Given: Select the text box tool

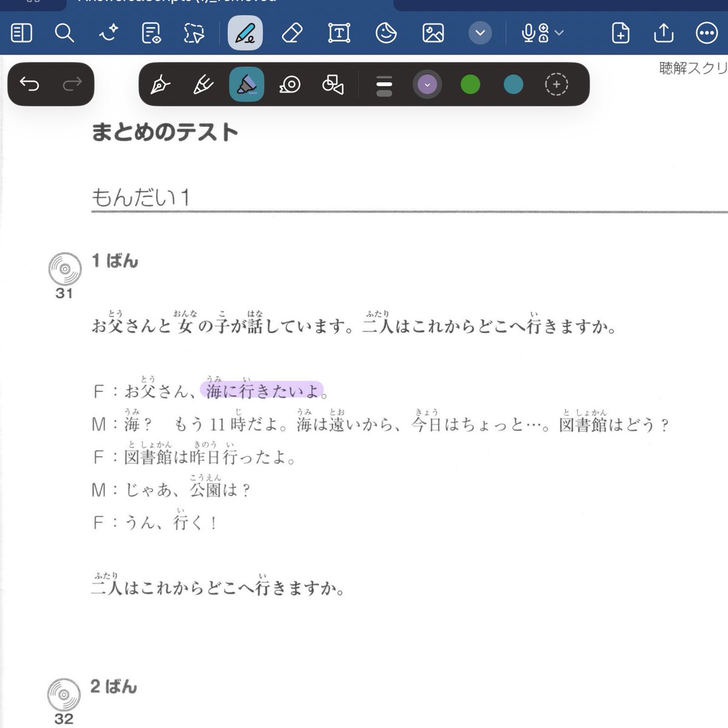Looking at the screenshot, I should [x=339, y=33].
